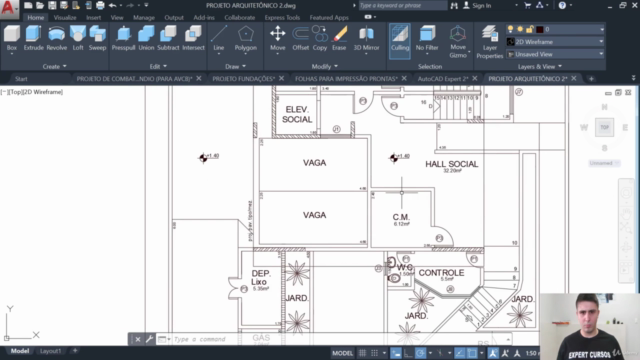Apply the Intersect solid operation

point(193,39)
